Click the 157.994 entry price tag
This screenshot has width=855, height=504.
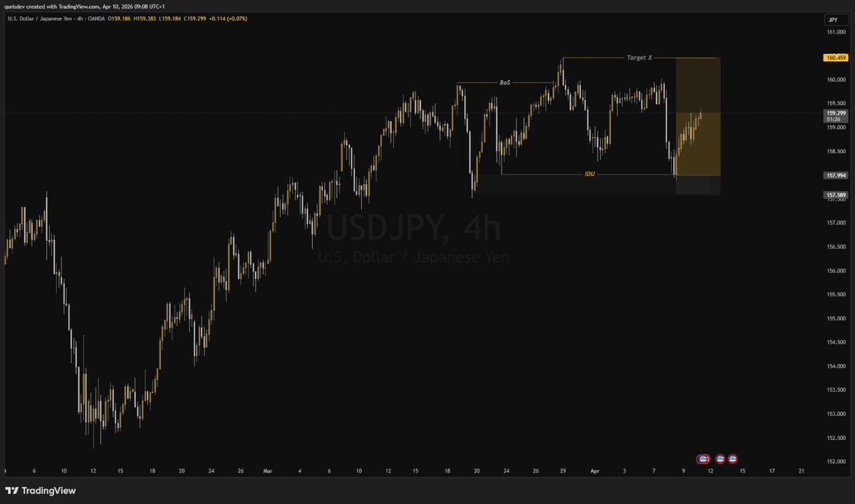click(x=835, y=175)
